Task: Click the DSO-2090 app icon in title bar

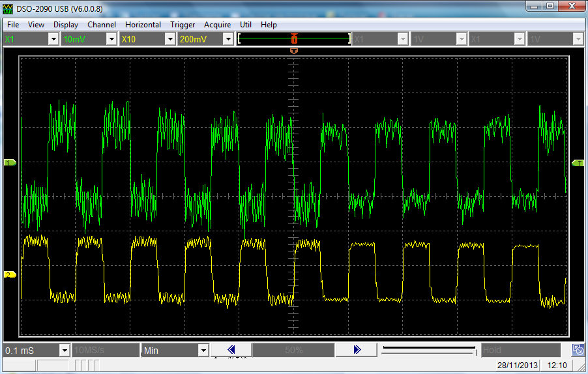Action: (x=8, y=8)
